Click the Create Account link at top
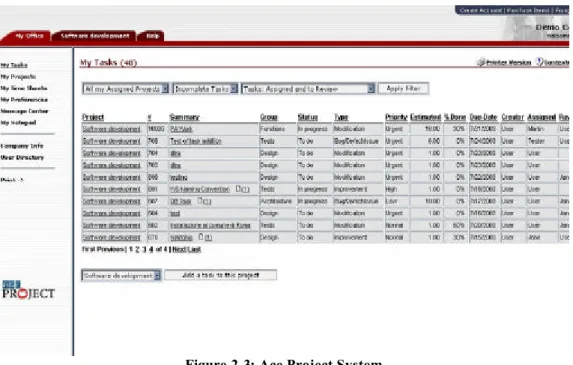This screenshot has width=573, height=365. point(481,10)
